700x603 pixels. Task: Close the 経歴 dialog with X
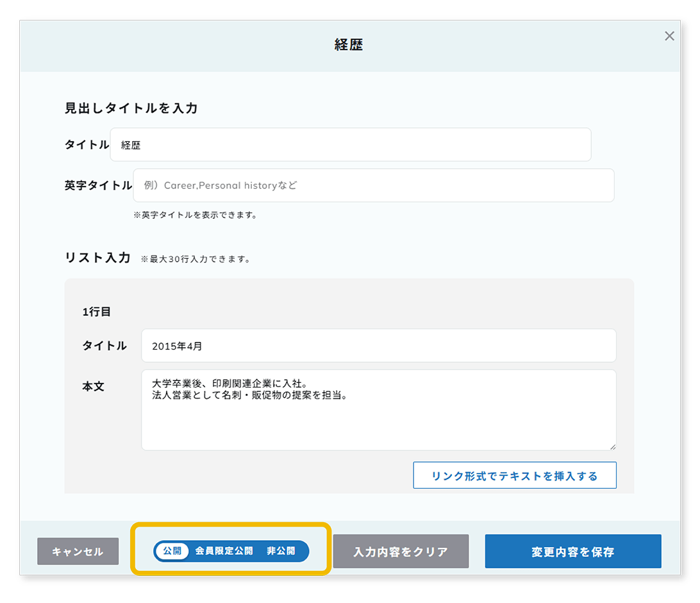tap(669, 36)
